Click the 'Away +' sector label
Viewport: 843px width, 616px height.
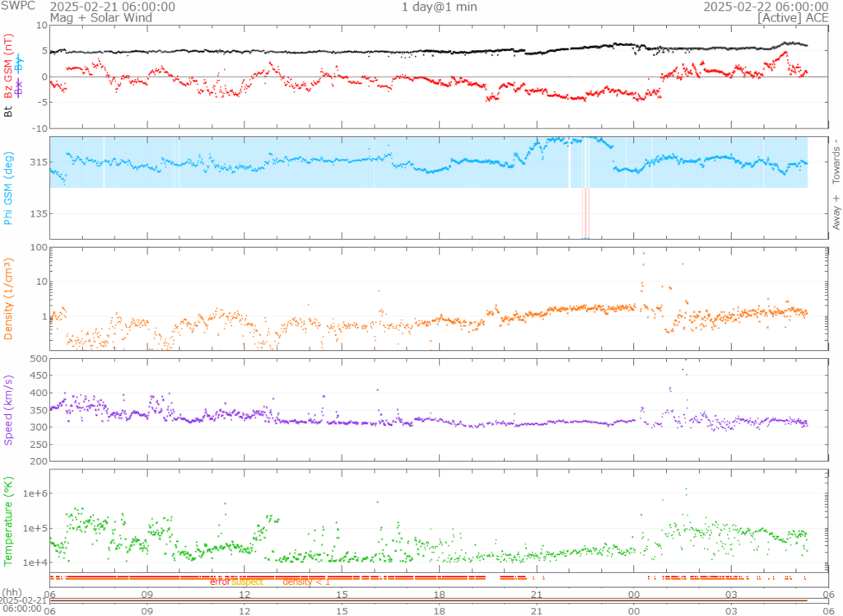836,212
